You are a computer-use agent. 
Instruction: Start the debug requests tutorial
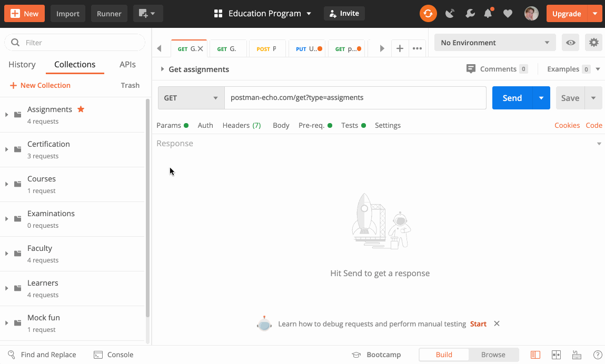tap(478, 323)
